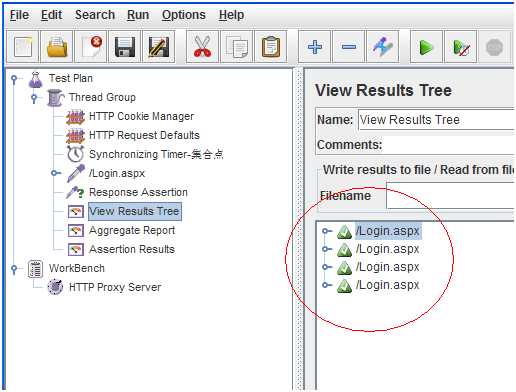The height and width of the screenshot is (392, 516).
Task: Click the Toggle toolbar icon with the blue arrow
Action: tap(383, 47)
